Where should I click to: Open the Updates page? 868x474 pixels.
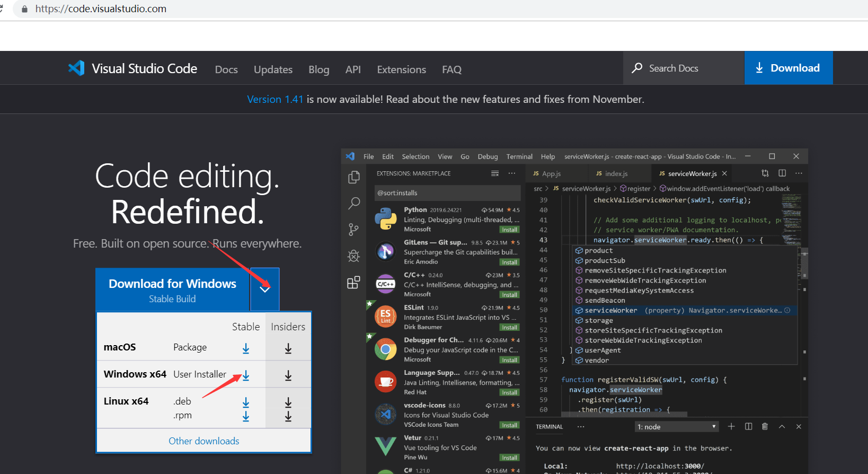point(273,69)
